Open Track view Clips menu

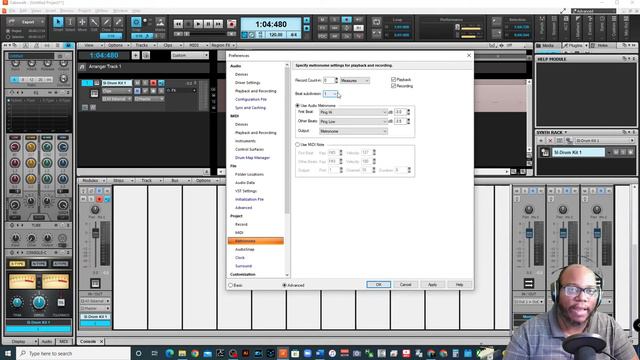coord(169,45)
